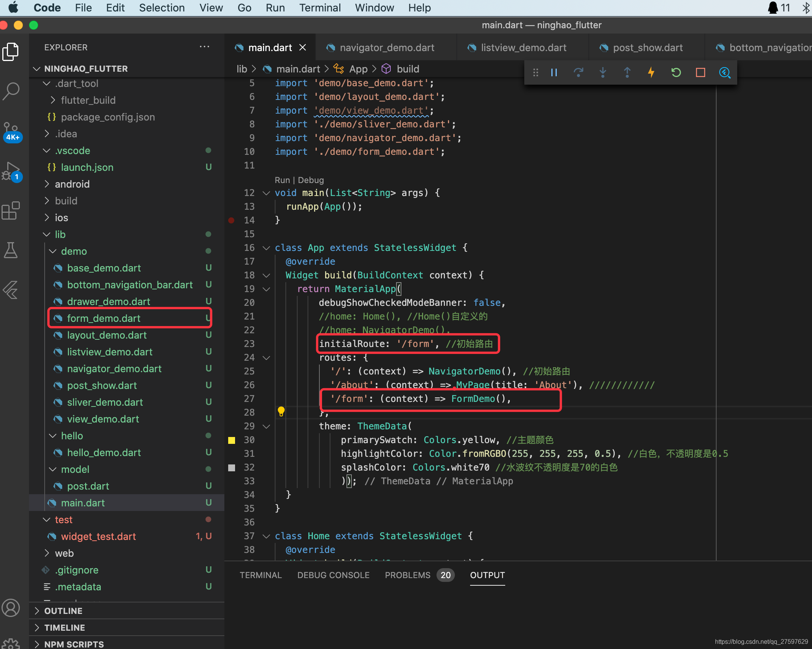Click the QQ penguin menu bar icon

(x=773, y=8)
